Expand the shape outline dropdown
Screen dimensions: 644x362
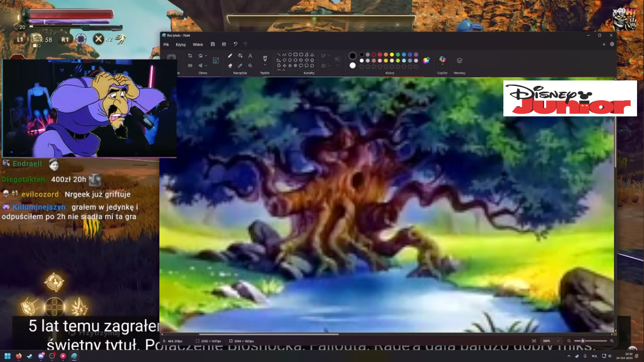(328, 55)
